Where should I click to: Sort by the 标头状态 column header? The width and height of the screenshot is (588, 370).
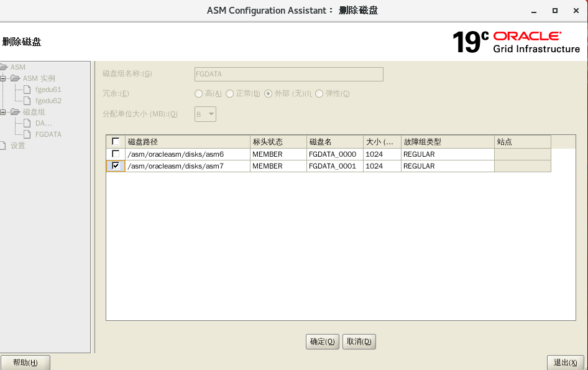[278, 142]
